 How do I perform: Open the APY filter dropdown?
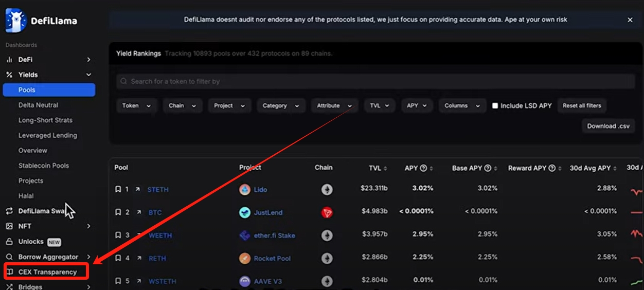pos(417,105)
